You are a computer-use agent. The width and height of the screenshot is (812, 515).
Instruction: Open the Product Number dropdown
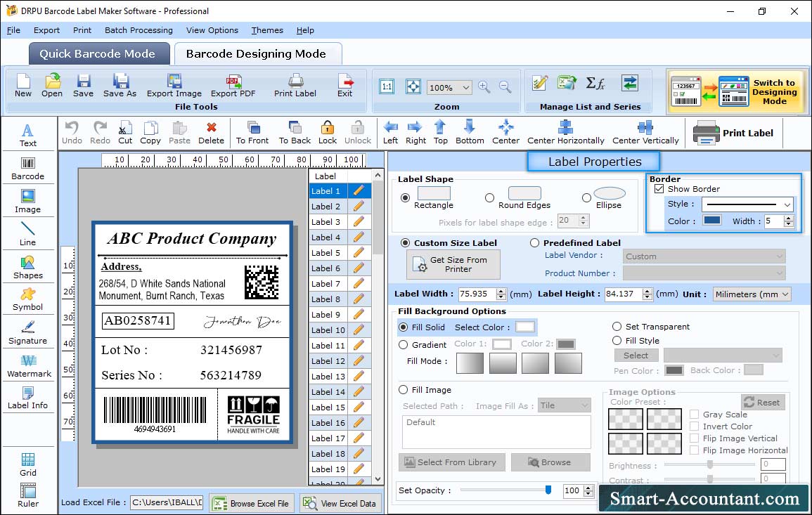(704, 273)
